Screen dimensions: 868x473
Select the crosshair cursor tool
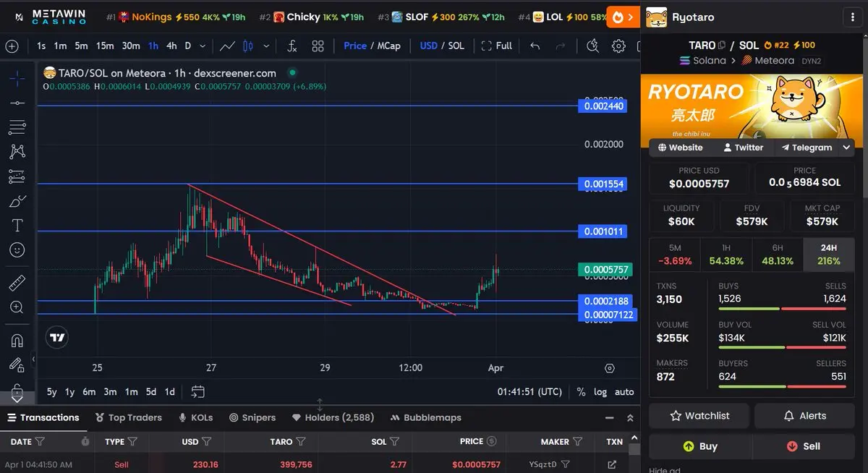click(17, 78)
